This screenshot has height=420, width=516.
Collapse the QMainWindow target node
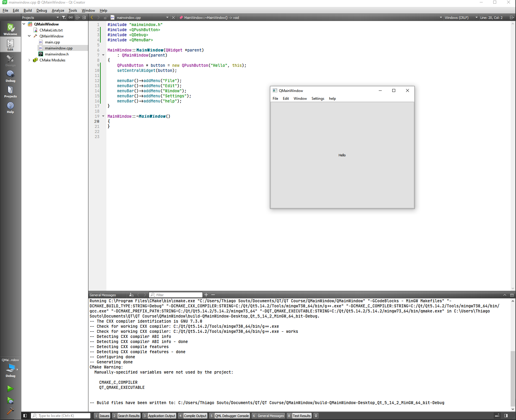pos(29,36)
